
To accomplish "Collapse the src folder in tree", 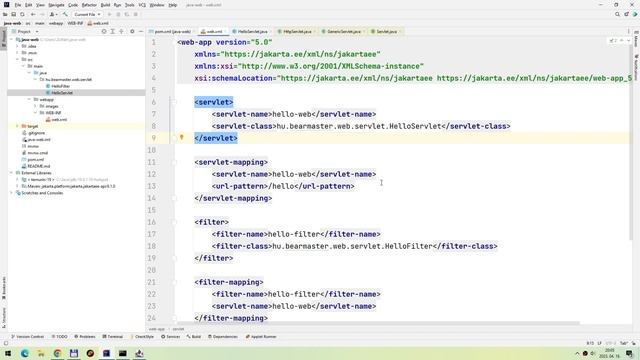I will [x=17, y=60].
